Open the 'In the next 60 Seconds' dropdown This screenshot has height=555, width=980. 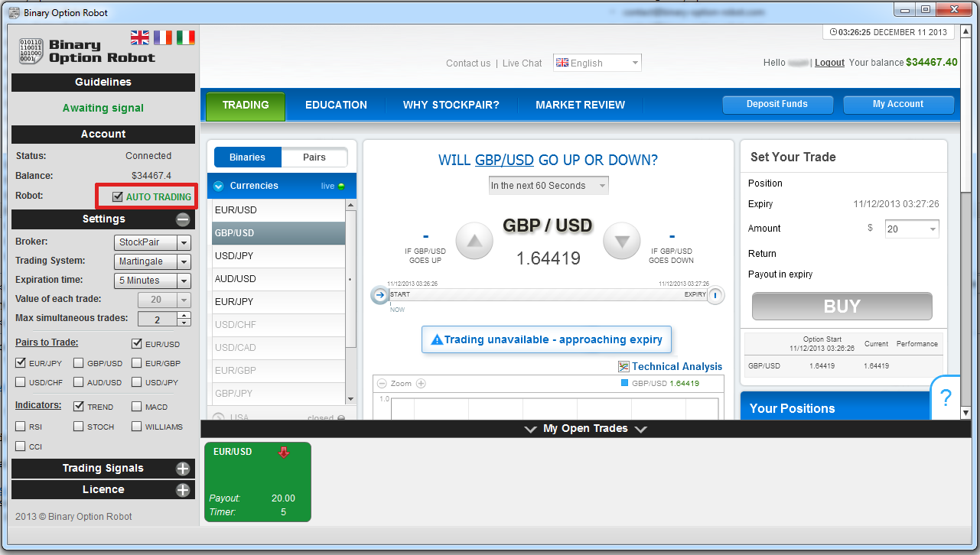(549, 186)
